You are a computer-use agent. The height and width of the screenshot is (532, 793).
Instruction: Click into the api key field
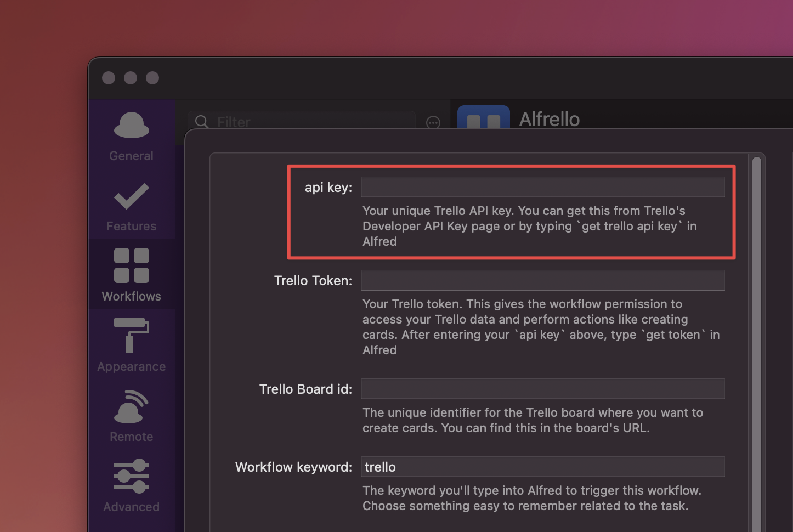coord(543,187)
